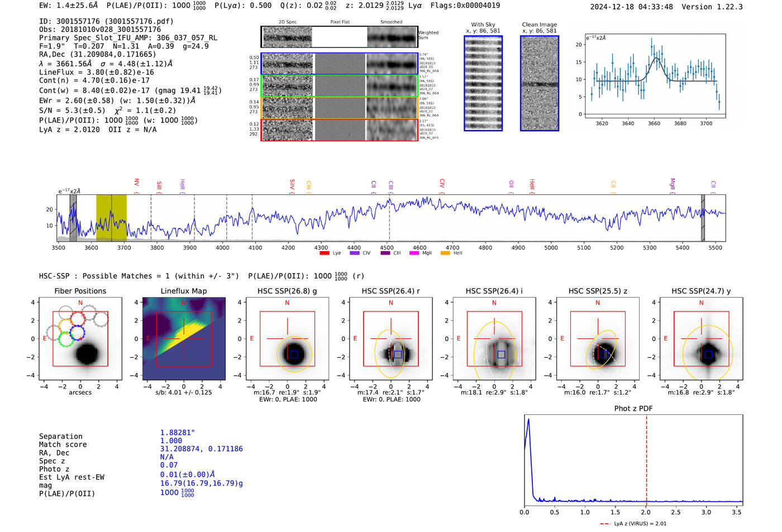Viewport: 782px width, 532px height.
Task: Click the blue square in HSC g image
Action: point(294,354)
